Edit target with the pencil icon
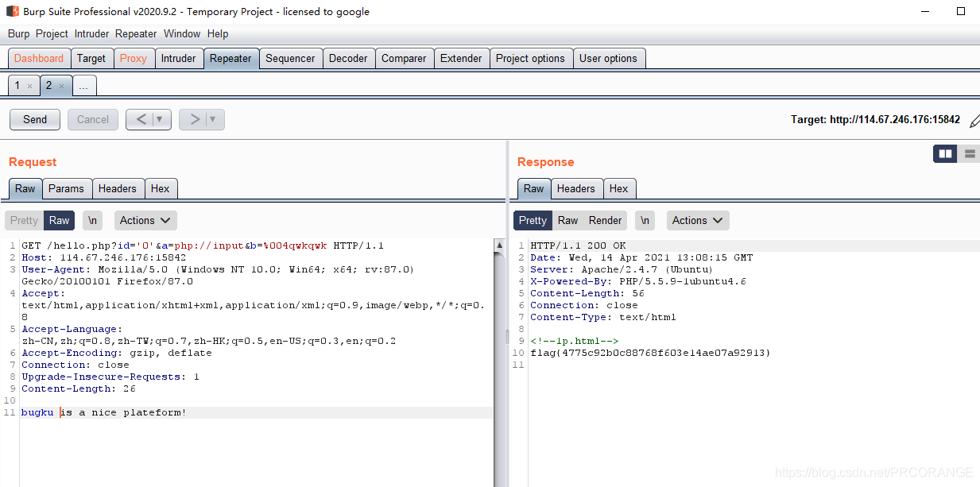The image size is (980, 487). tap(974, 121)
